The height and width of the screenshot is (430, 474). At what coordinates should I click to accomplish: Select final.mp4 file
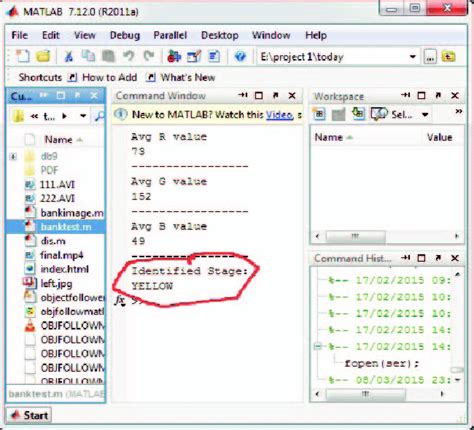54,255
